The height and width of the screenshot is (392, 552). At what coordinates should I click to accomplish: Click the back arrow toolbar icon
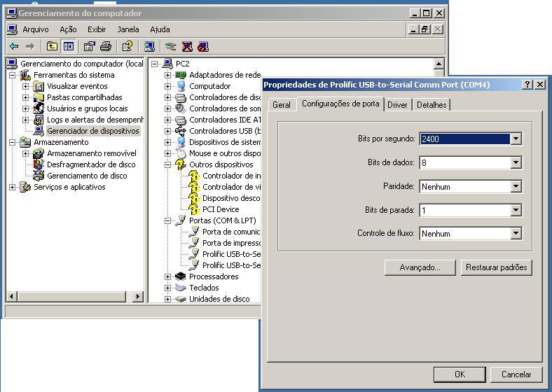tap(15, 46)
